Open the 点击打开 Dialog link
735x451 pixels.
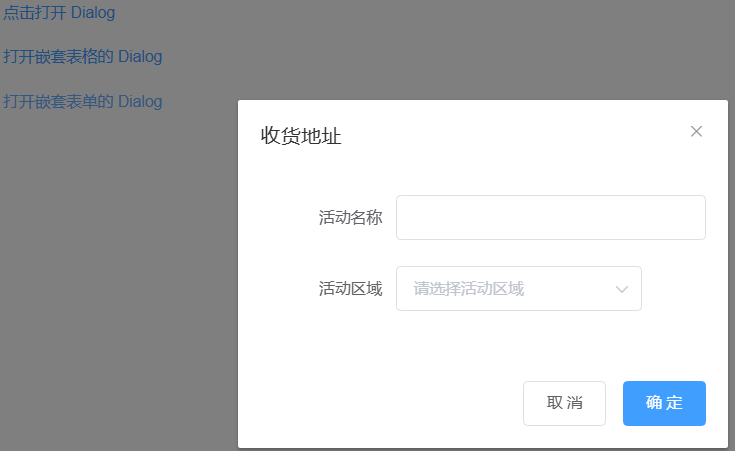coord(59,13)
